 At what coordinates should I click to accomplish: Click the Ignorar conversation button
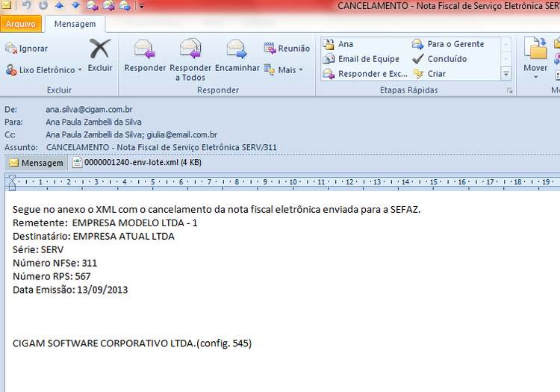[x=26, y=49]
